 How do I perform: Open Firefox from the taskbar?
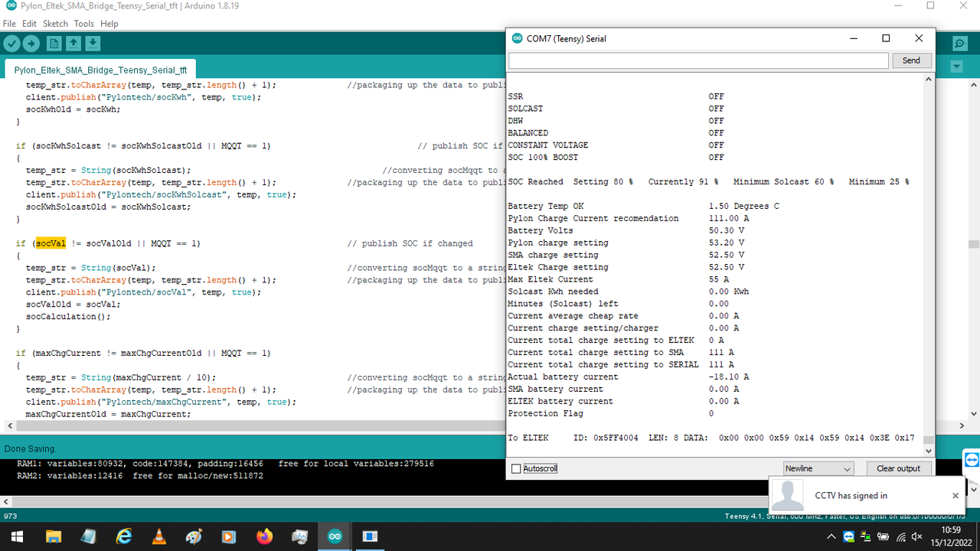264,536
